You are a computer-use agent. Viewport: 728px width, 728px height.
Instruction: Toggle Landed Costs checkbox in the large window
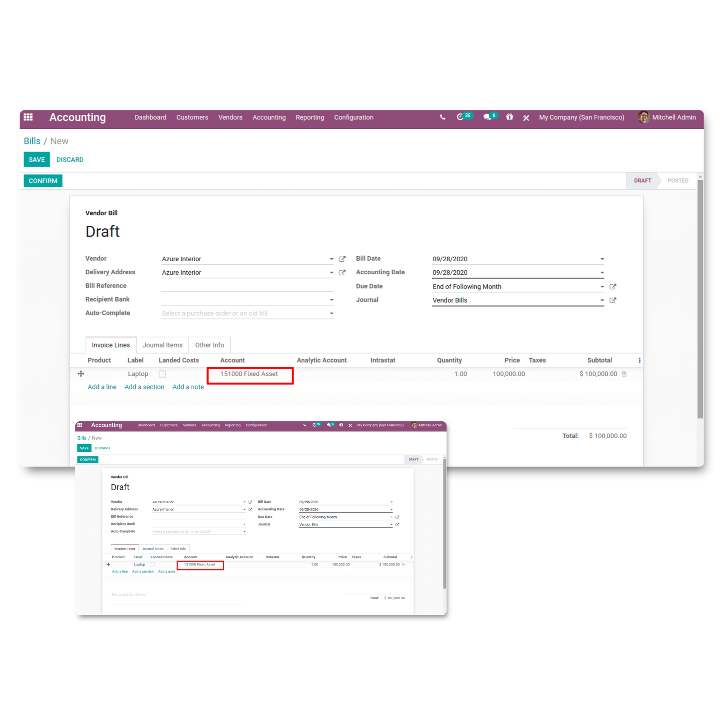coord(162,374)
